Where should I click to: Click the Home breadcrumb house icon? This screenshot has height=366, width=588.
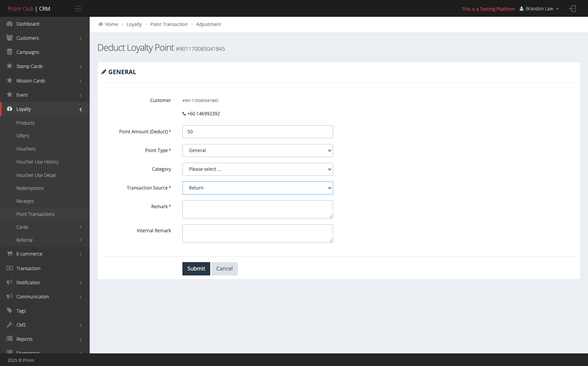tap(101, 24)
